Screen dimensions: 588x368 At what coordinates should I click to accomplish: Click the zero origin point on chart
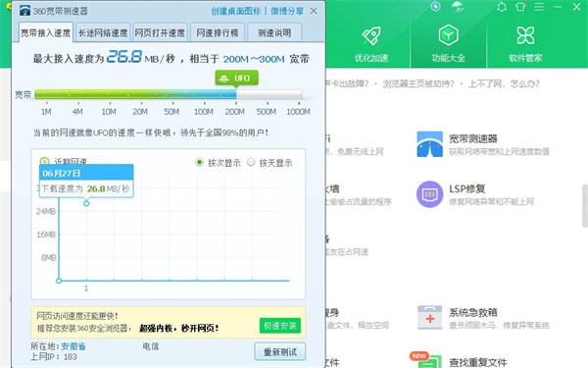pyautogui.click(x=59, y=281)
